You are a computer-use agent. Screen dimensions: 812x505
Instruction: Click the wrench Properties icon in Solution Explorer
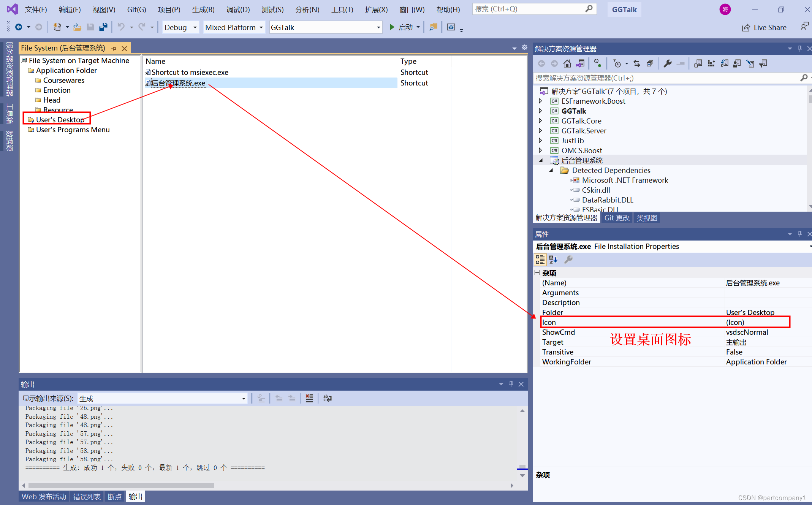(668, 63)
